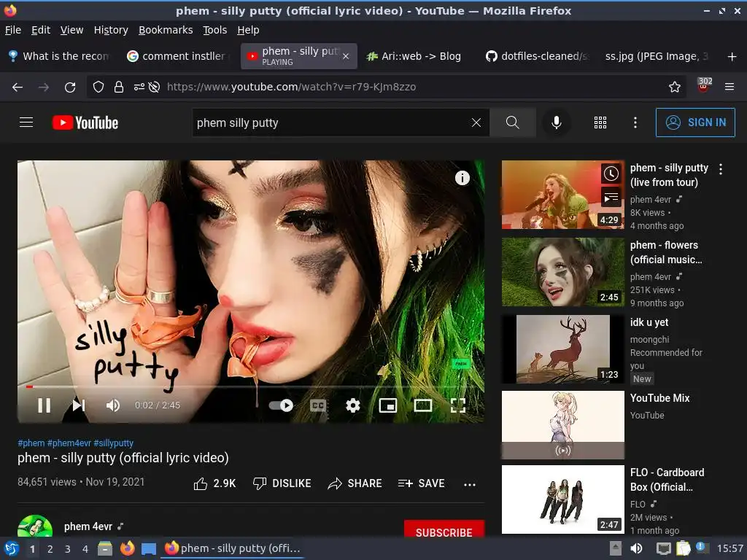The height and width of the screenshot is (560, 747).
Task: Enter fullscreen video mode
Action: 458,405
